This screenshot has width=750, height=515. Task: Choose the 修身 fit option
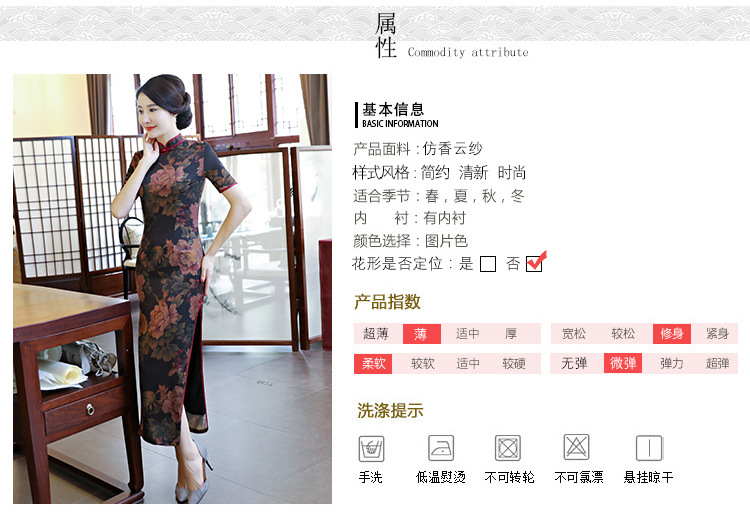click(x=672, y=334)
